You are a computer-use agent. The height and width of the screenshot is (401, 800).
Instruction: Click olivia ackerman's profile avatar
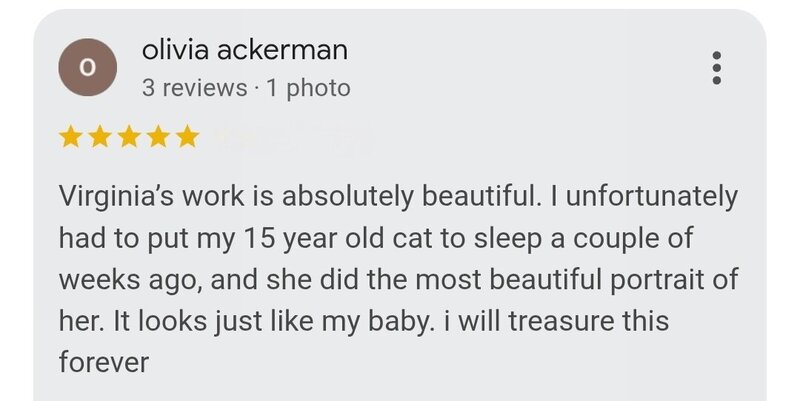[x=87, y=67]
